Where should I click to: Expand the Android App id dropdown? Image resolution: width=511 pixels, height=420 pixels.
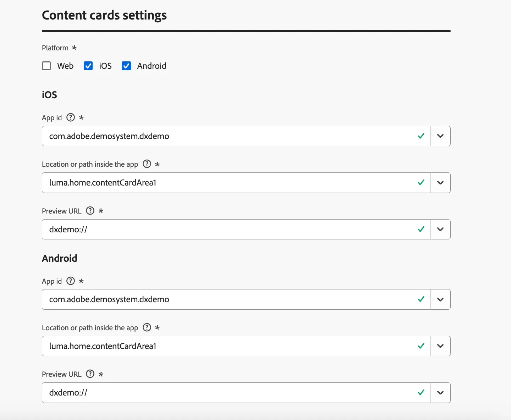(x=440, y=299)
